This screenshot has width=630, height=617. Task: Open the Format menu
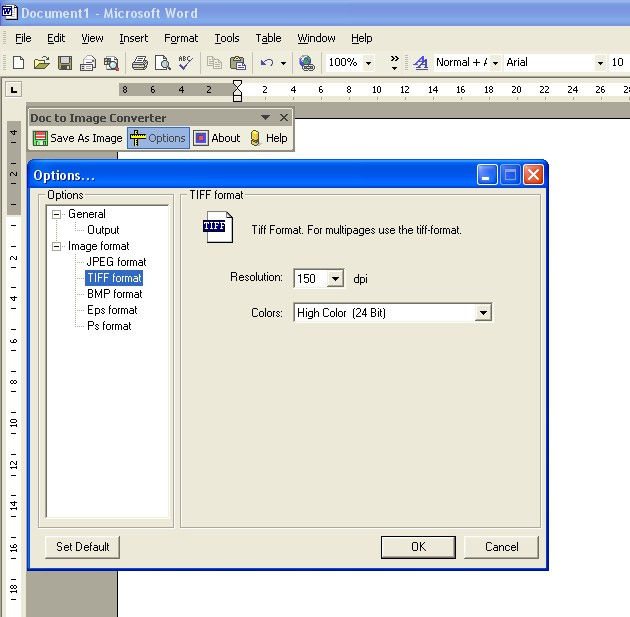[x=181, y=38]
